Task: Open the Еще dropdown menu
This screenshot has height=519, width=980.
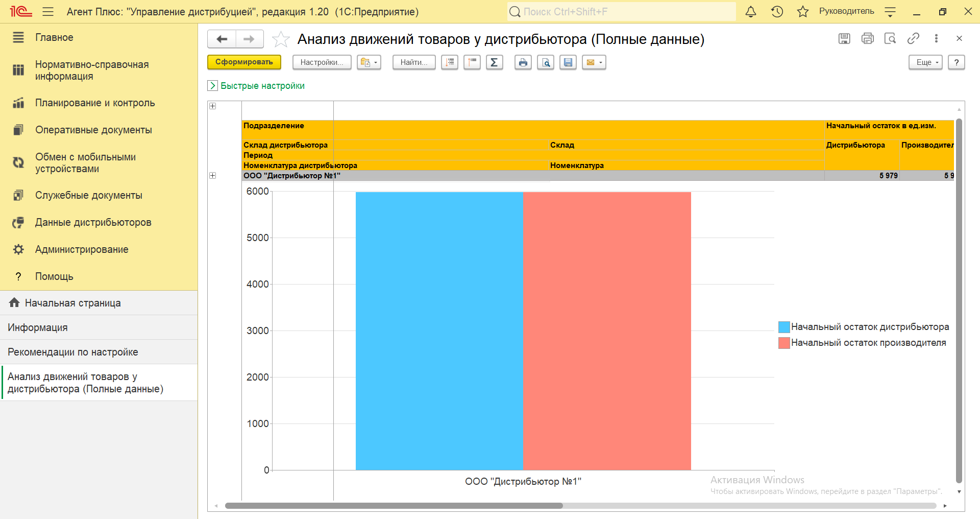Action: pos(925,62)
